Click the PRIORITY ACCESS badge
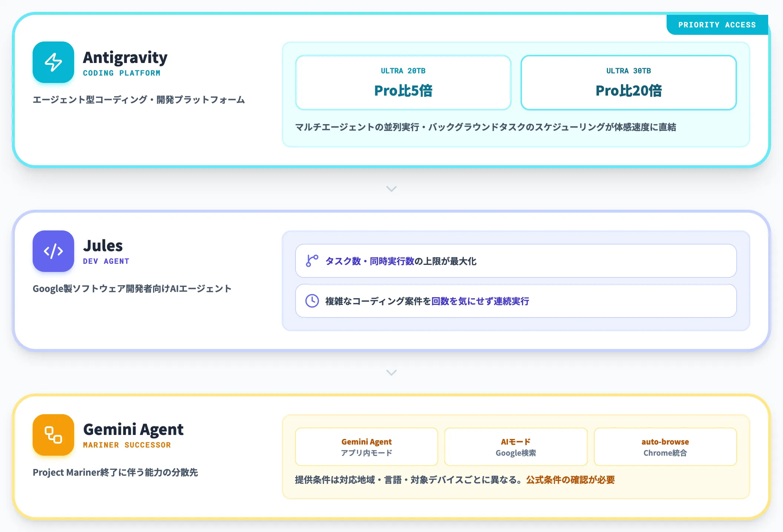This screenshot has width=783, height=532. tap(717, 25)
